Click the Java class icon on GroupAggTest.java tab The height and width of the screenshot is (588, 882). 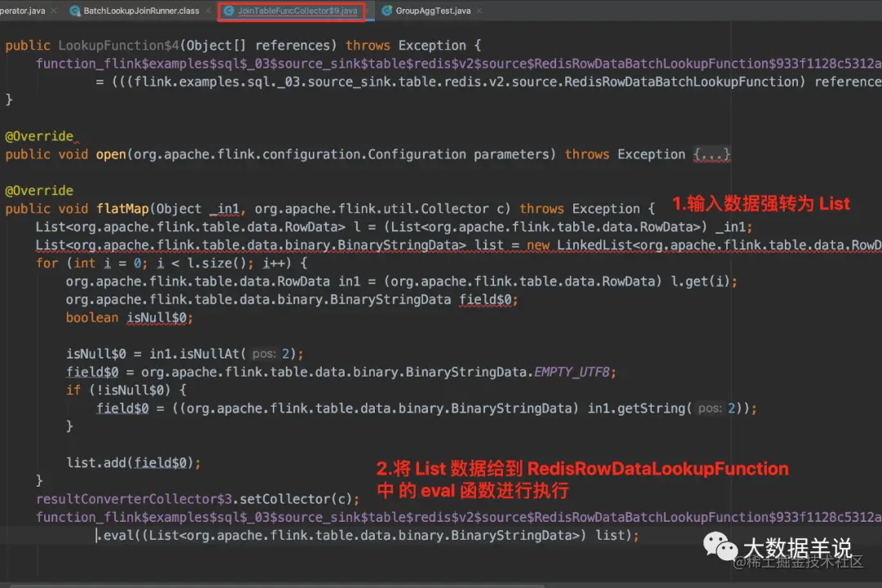point(387,11)
